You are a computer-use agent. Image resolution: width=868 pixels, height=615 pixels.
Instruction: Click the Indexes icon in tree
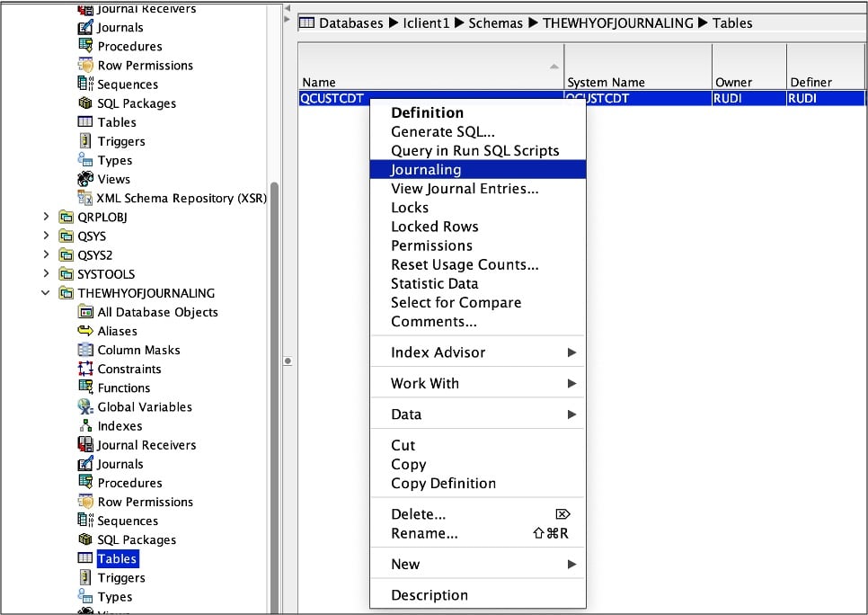point(85,425)
